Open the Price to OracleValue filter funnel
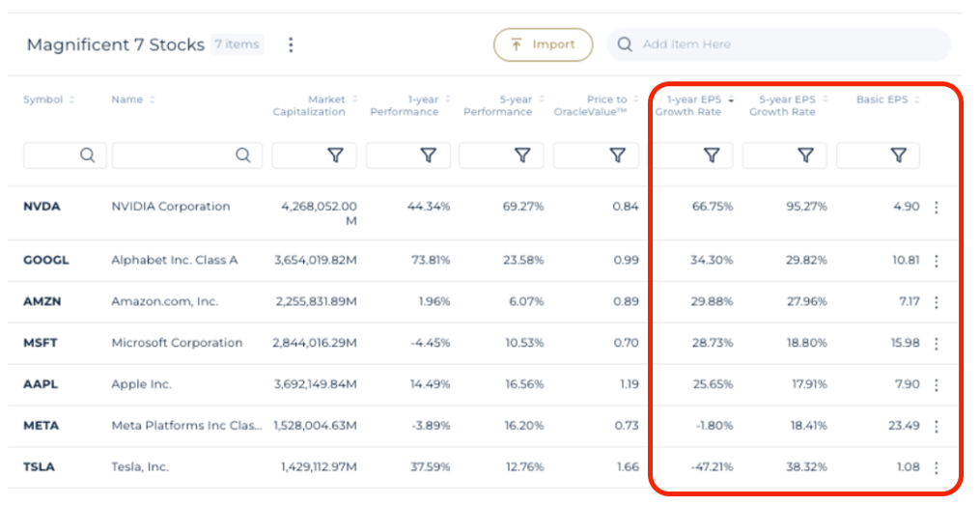980x505 pixels. (x=617, y=155)
